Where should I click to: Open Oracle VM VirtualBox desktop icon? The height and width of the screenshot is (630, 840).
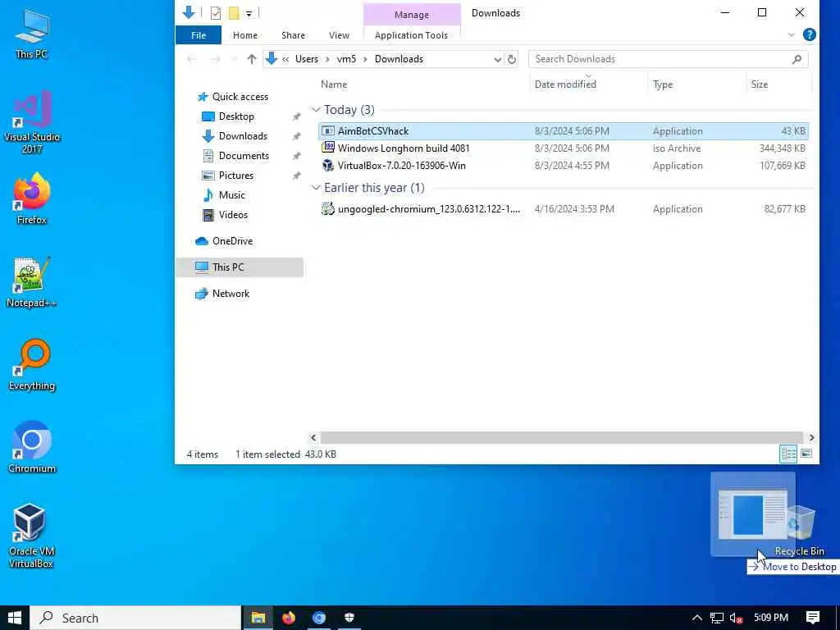[x=30, y=536]
